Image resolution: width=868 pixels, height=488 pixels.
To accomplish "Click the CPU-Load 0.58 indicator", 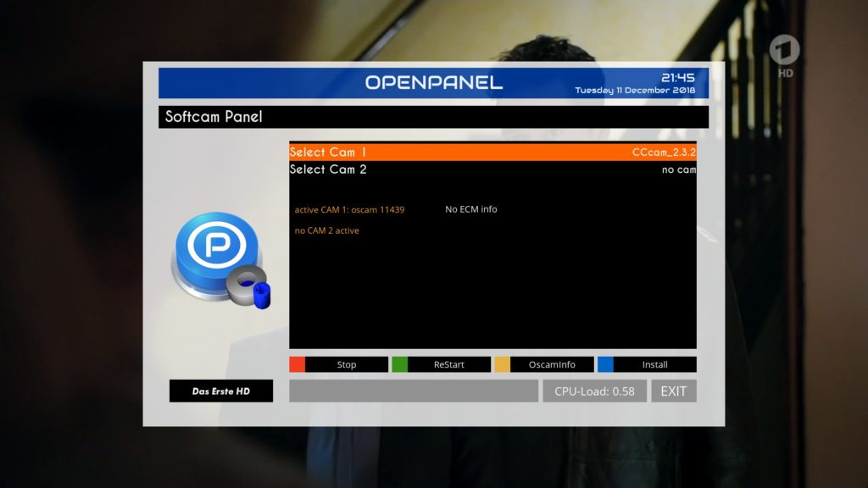I will [594, 391].
